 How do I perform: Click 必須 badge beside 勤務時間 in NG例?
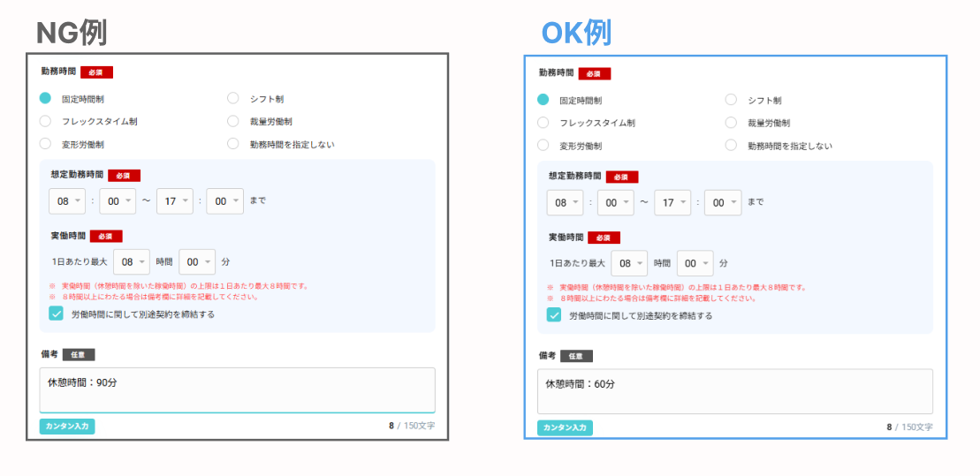96,72
